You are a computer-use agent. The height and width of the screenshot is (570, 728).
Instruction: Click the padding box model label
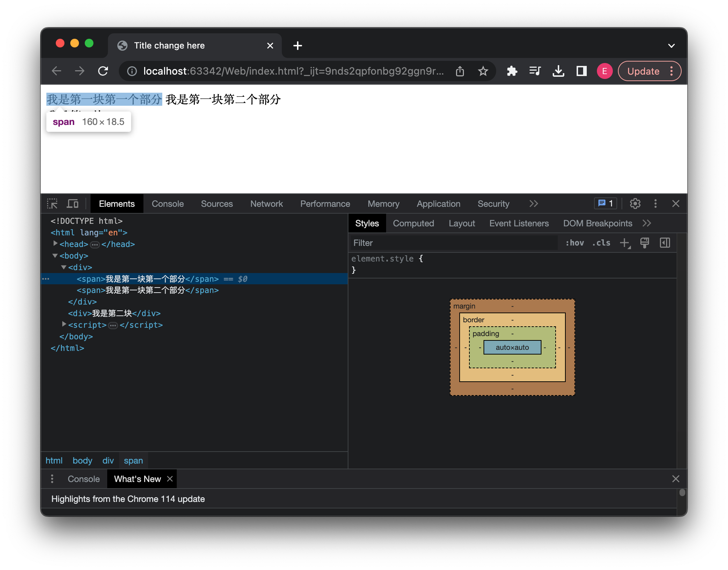[486, 334]
